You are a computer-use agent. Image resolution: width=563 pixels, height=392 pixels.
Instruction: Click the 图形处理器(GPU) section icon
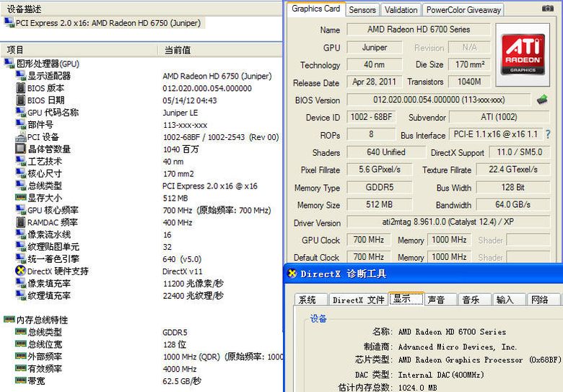tap(9, 64)
